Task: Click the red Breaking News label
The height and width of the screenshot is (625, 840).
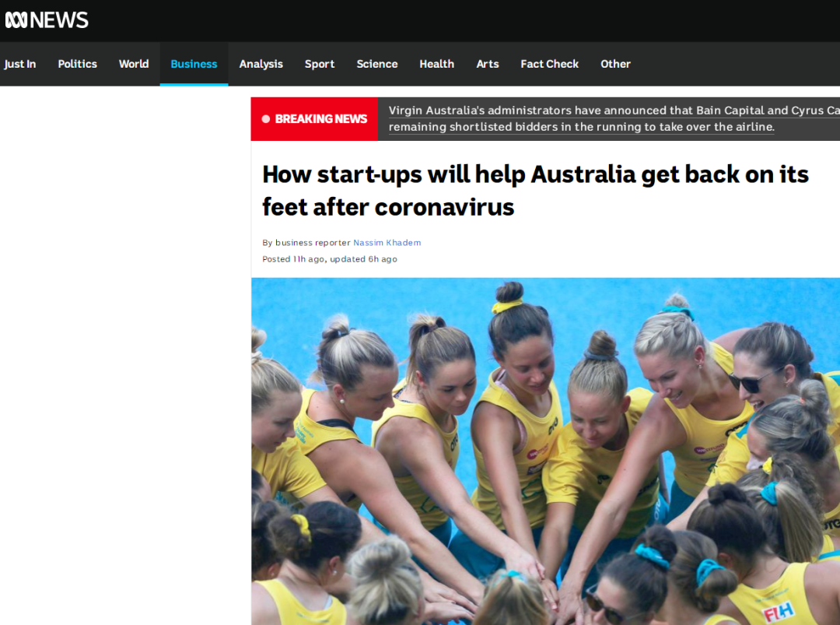Action: (314, 119)
